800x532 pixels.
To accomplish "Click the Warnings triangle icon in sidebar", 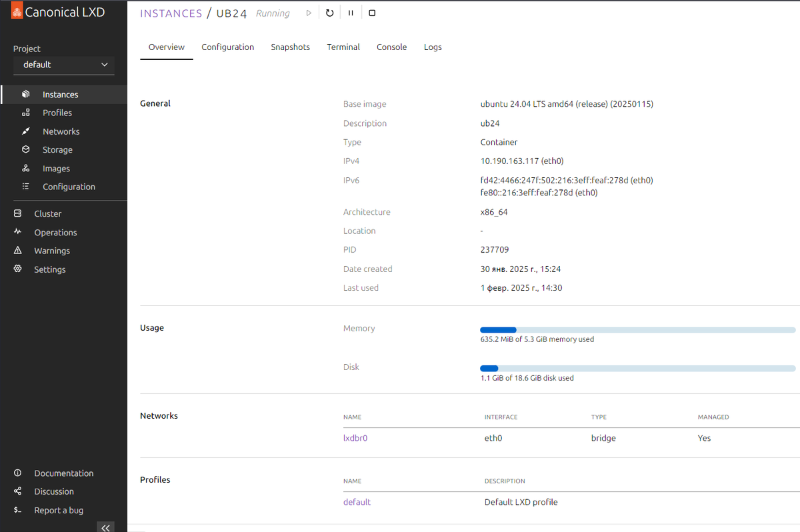I will pos(18,251).
